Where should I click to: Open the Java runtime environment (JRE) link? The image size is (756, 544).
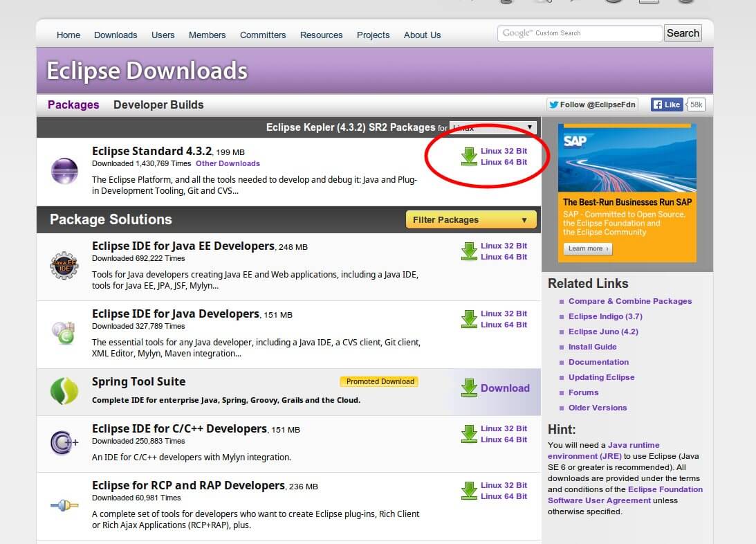pos(604,451)
